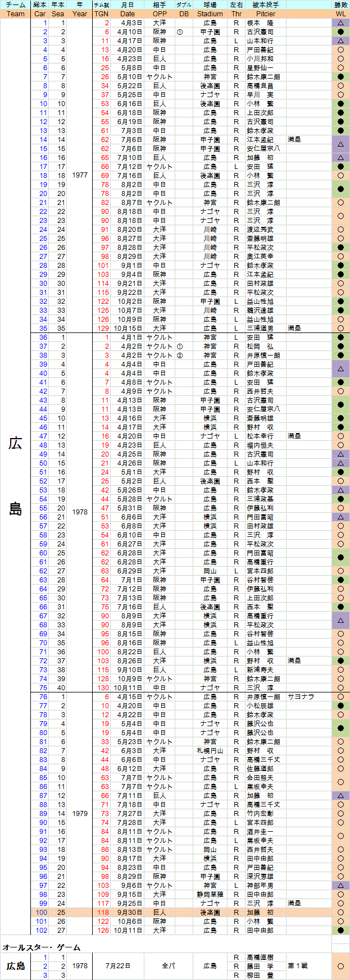Image resolution: width=350 pixels, height=980 pixels.
Task: Click the 'L' throw cell beside 新浦寿夫
Action: (x=237, y=670)
